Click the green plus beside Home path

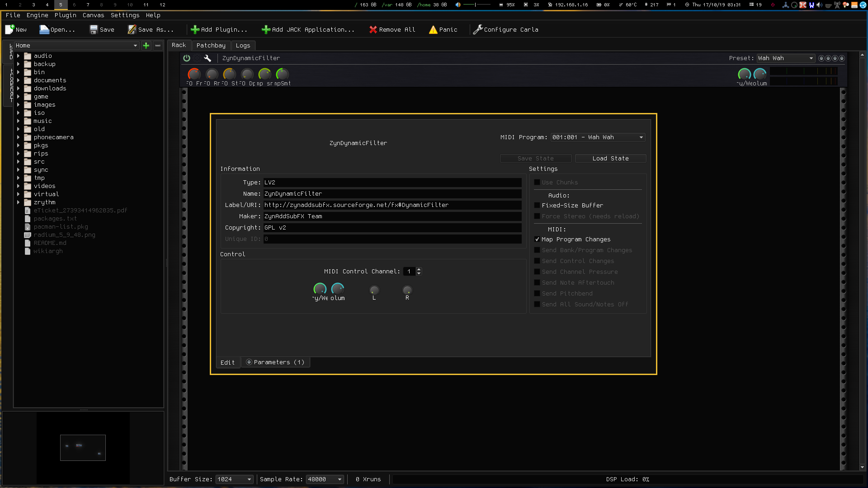(146, 46)
